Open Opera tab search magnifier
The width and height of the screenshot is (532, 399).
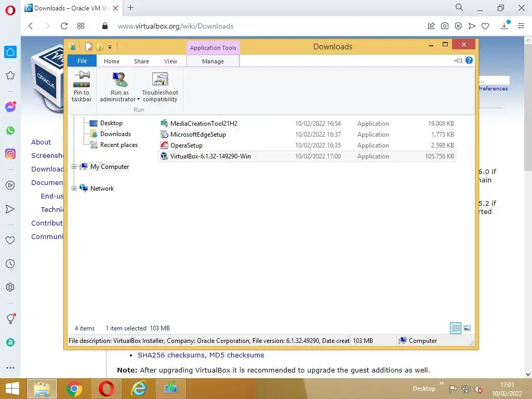pyautogui.click(x=459, y=7)
